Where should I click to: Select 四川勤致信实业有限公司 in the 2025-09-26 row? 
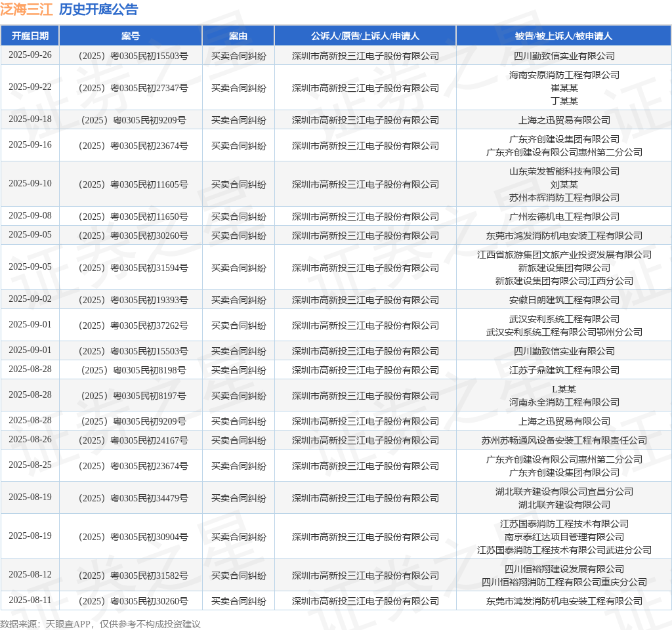pyautogui.click(x=564, y=56)
